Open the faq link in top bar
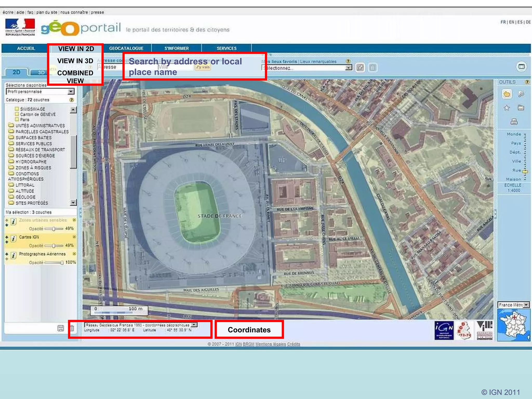The width and height of the screenshot is (532, 399). [30, 12]
